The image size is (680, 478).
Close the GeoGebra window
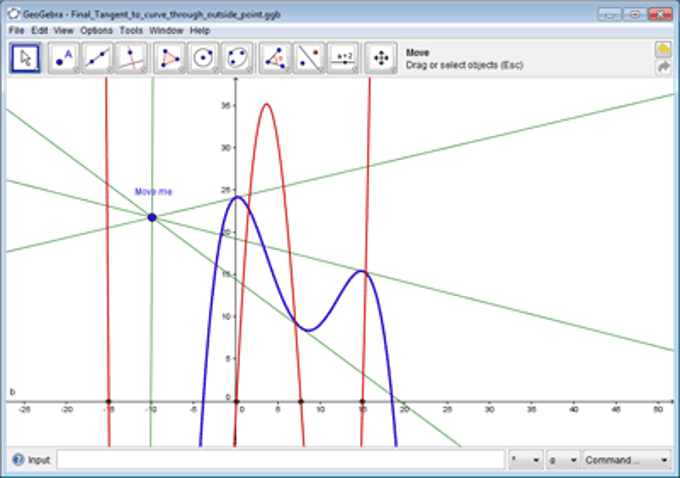point(660,15)
